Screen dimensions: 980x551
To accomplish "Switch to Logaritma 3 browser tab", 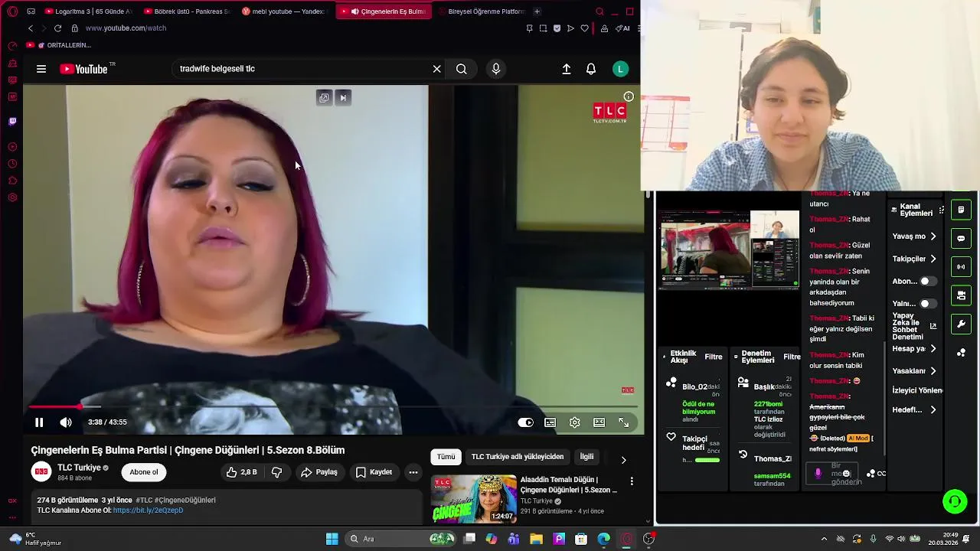I will [89, 11].
